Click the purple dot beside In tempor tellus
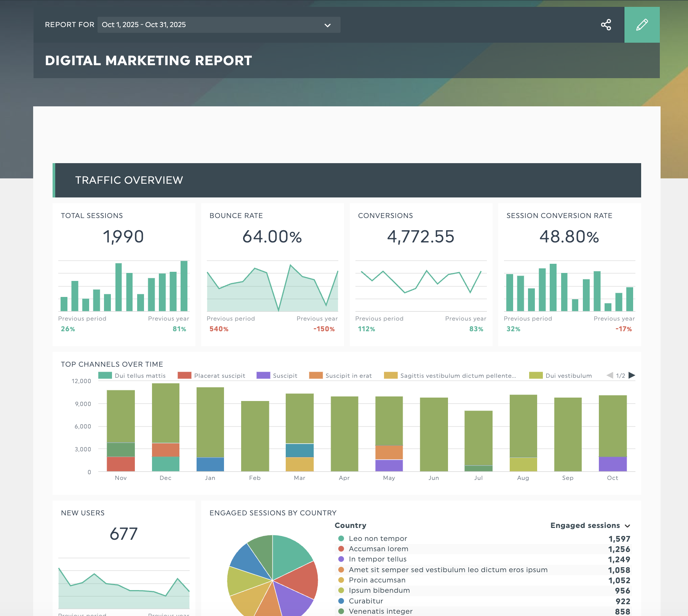Image resolution: width=688 pixels, height=616 pixels. click(341, 559)
